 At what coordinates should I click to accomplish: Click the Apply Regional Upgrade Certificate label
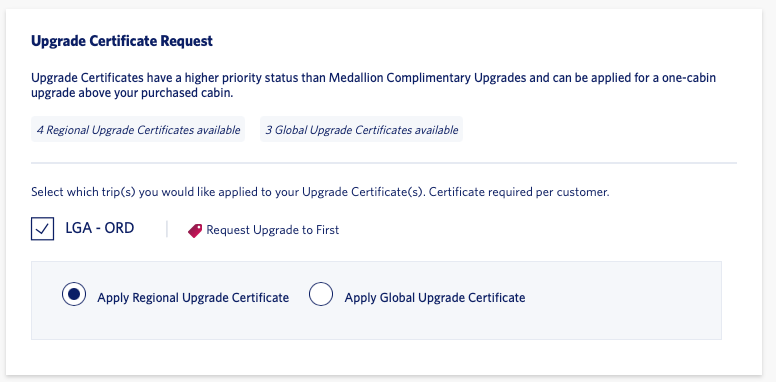coord(193,298)
